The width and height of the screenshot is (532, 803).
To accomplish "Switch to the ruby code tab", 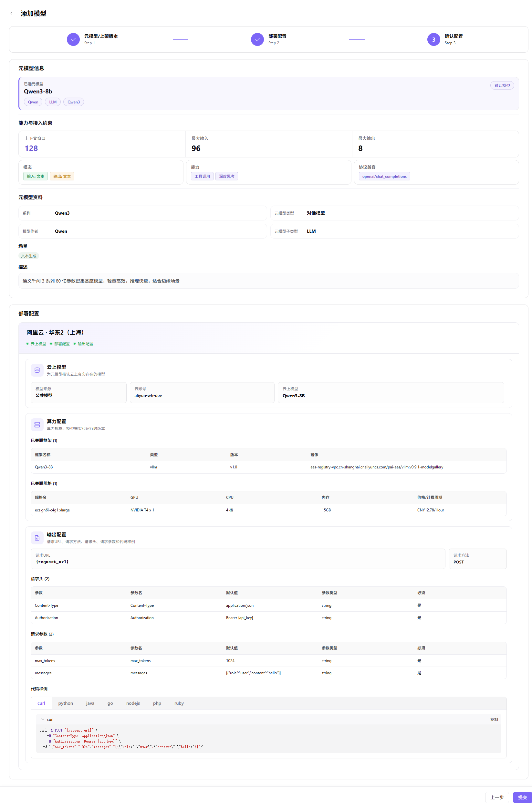I will coord(179,703).
